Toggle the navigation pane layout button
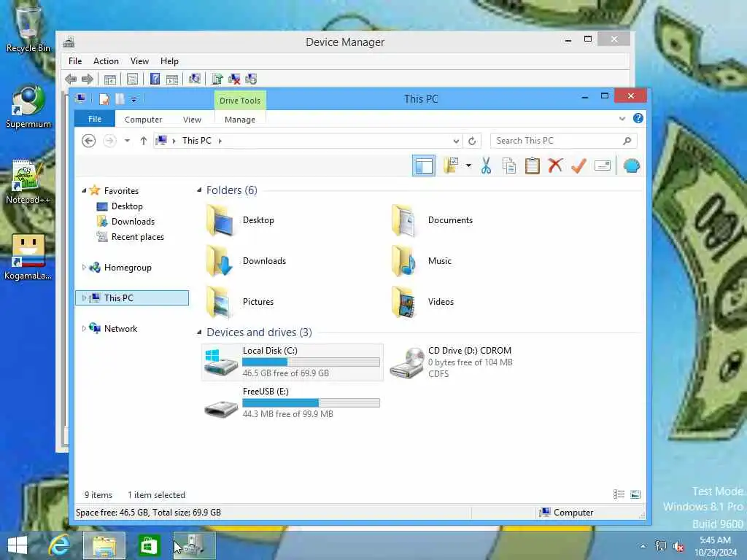This screenshot has width=747, height=560. coord(424,166)
